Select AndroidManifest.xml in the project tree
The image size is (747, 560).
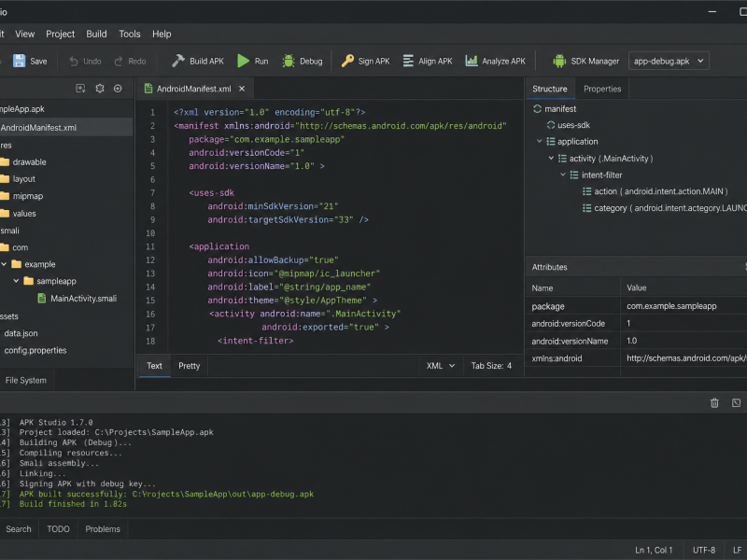[66, 128]
